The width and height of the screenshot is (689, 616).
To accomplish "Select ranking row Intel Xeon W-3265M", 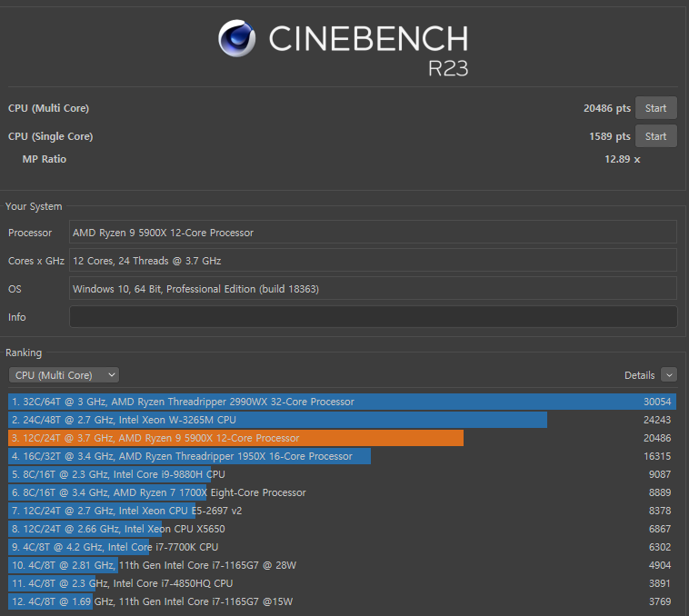I will pos(342,420).
